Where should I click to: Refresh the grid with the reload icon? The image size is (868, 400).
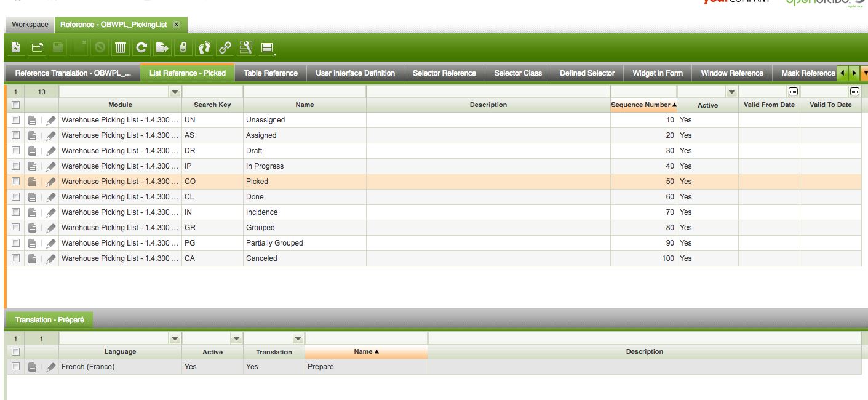click(141, 47)
